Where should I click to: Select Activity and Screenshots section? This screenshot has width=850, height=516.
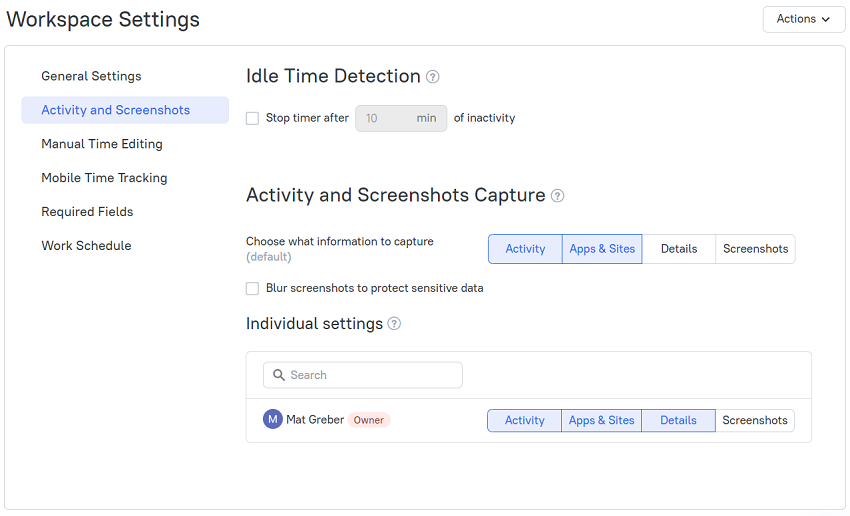[125, 110]
